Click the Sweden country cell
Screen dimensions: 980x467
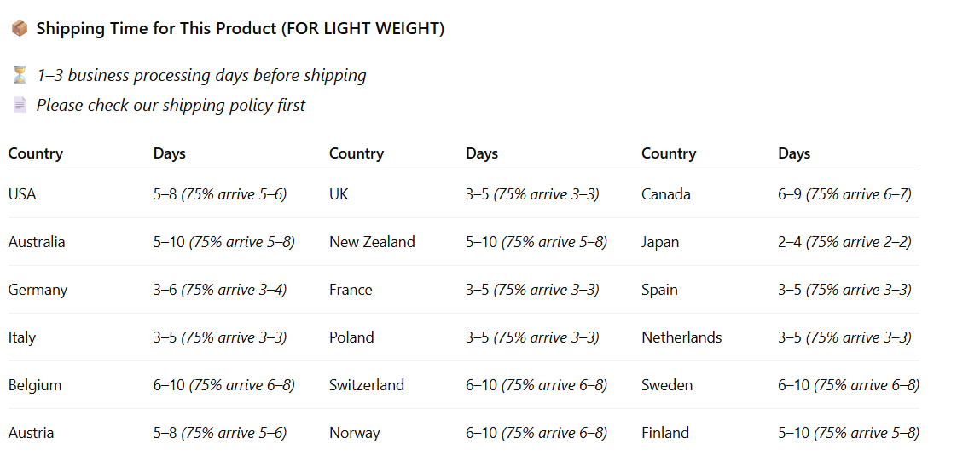tap(667, 385)
